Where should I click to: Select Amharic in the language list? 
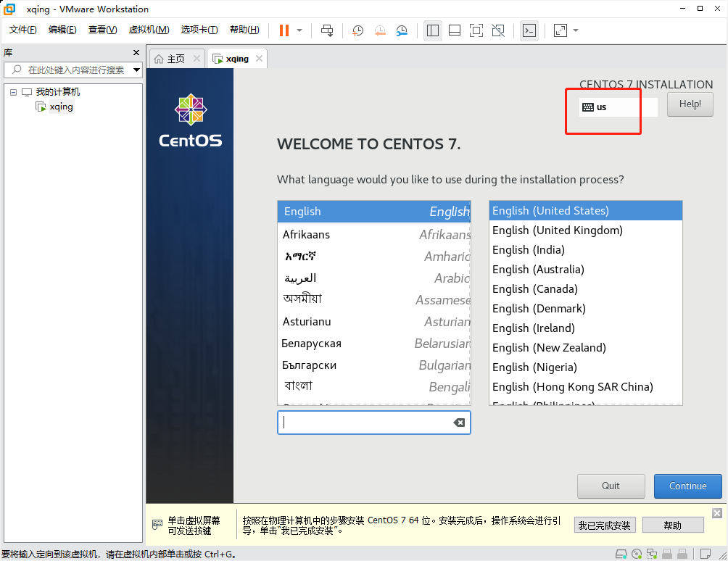(x=373, y=257)
